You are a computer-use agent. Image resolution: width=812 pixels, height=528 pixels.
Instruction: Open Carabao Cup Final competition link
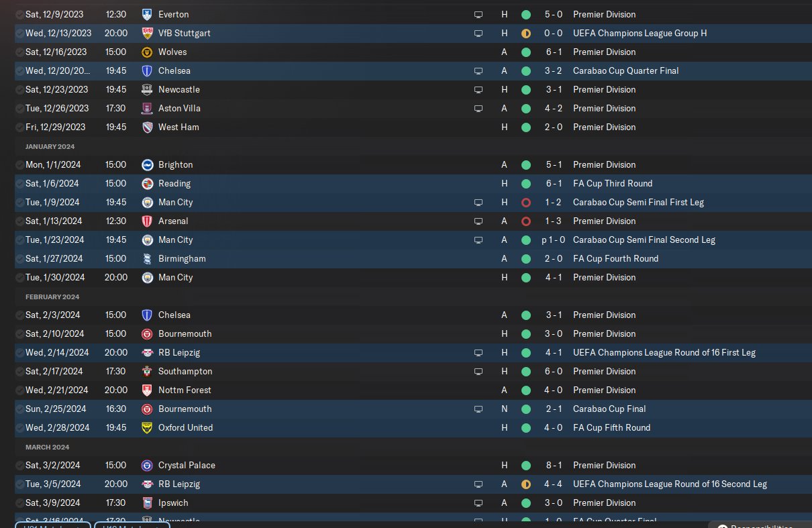tap(609, 409)
